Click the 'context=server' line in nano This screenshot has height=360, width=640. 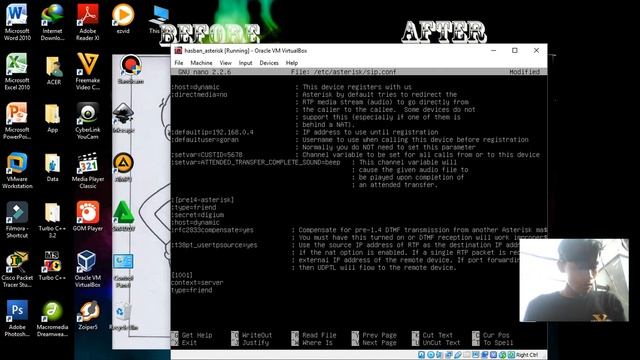[x=197, y=282]
